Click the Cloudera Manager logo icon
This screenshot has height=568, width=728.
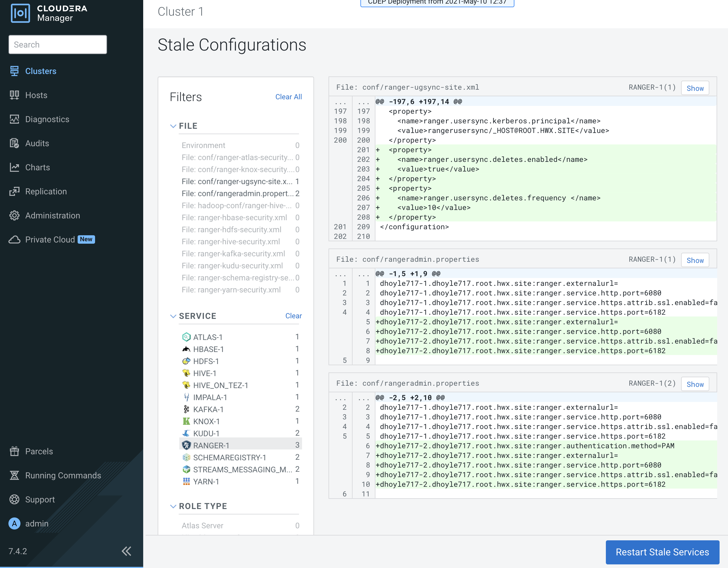20,13
